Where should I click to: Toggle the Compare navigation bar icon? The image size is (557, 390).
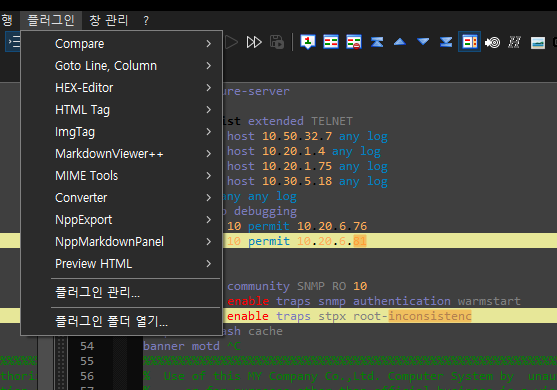[469, 42]
